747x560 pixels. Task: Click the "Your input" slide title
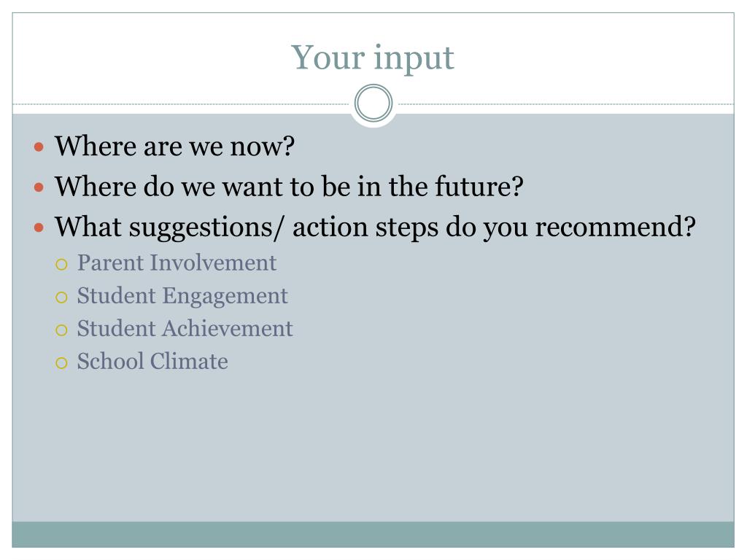pos(373,58)
